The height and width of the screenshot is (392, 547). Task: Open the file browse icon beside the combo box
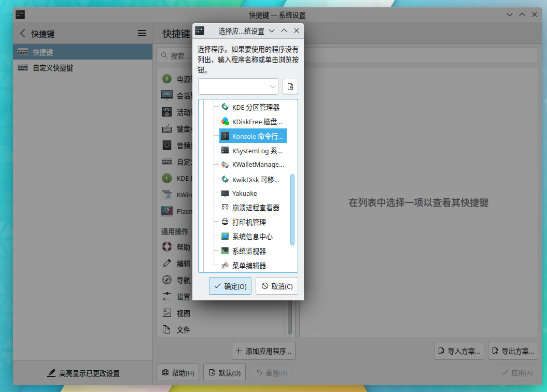pyautogui.click(x=290, y=86)
